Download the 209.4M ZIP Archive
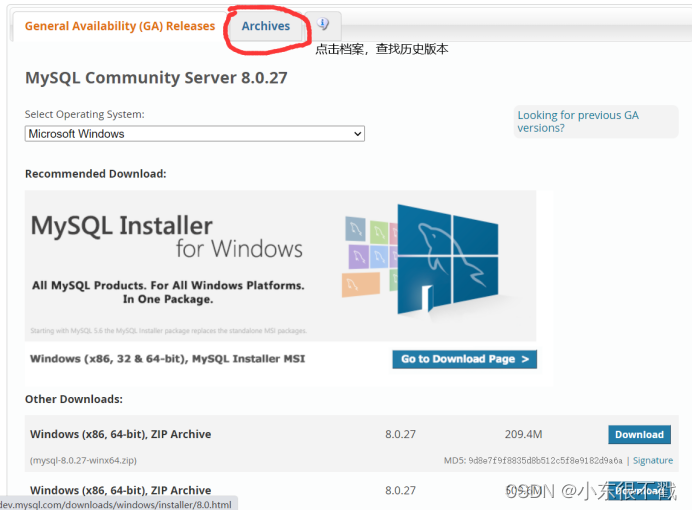Viewport: 692px width, 510px height. (x=639, y=435)
